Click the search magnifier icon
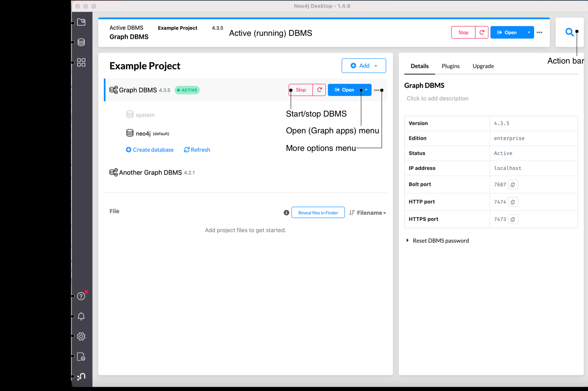The image size is (588, 391). coord(569,32)
